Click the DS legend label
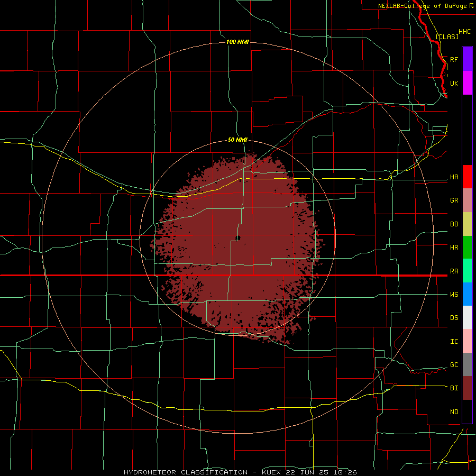The image size is (476, 476). 454,318
